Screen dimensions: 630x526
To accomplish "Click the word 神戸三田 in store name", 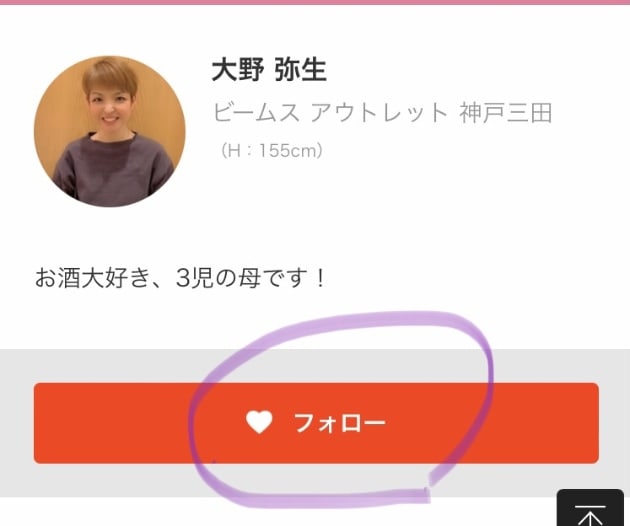I will pos(505,113).
